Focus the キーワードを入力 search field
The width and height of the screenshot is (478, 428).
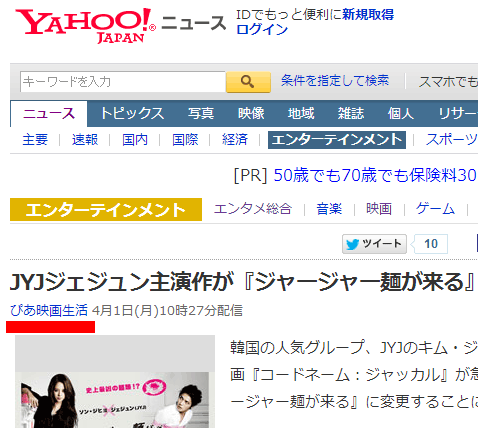point(123,82)
